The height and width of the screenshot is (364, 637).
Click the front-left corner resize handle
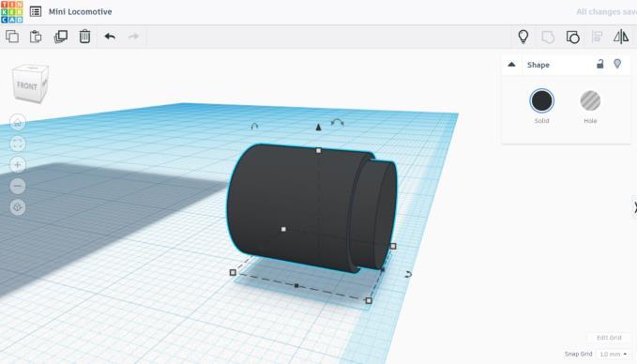(x=233, y=272)
